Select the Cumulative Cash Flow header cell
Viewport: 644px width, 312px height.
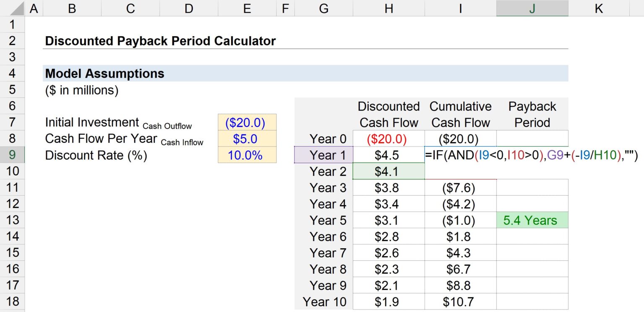(x=460, y=114)
